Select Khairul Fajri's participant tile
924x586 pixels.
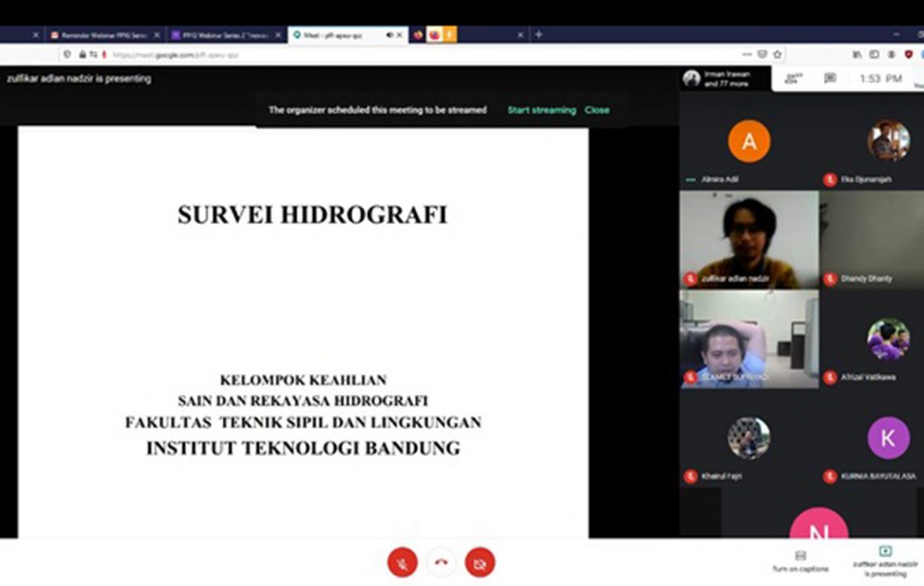[749, 439]
